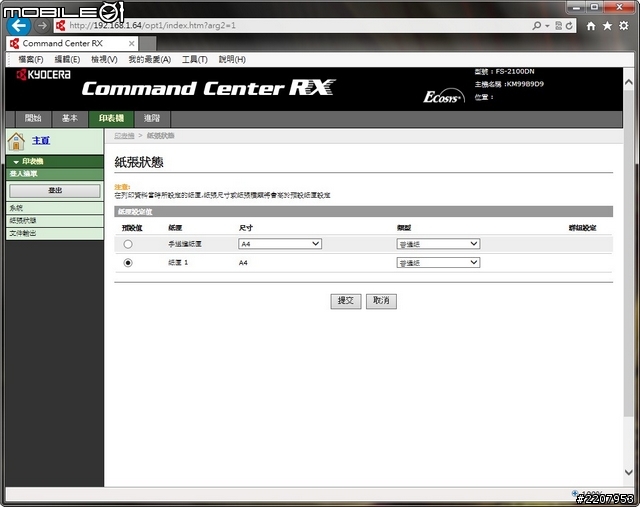
Task: Open the 檔案(F) menu
Action: click(31, 60)
